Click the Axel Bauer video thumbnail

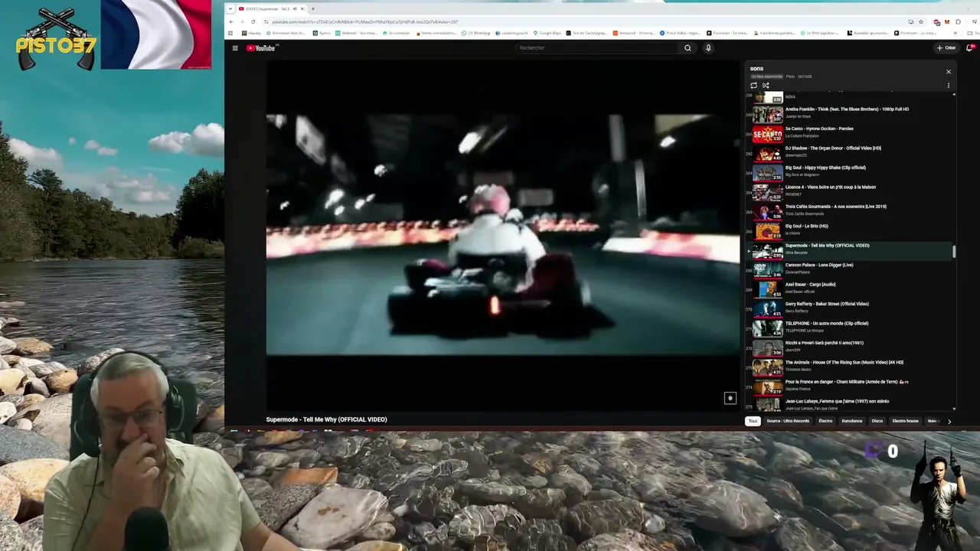coord(767,289)
